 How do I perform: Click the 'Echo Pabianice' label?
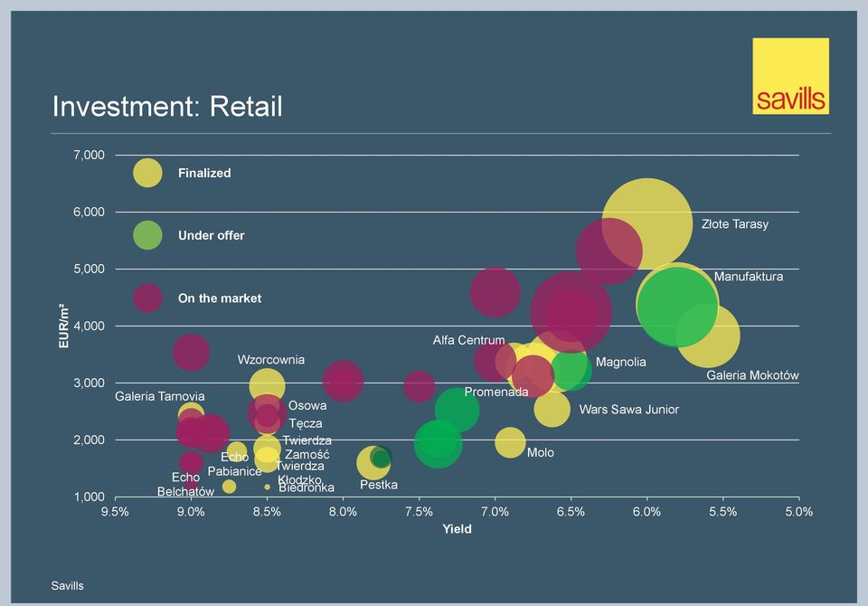tap(235, 464)
